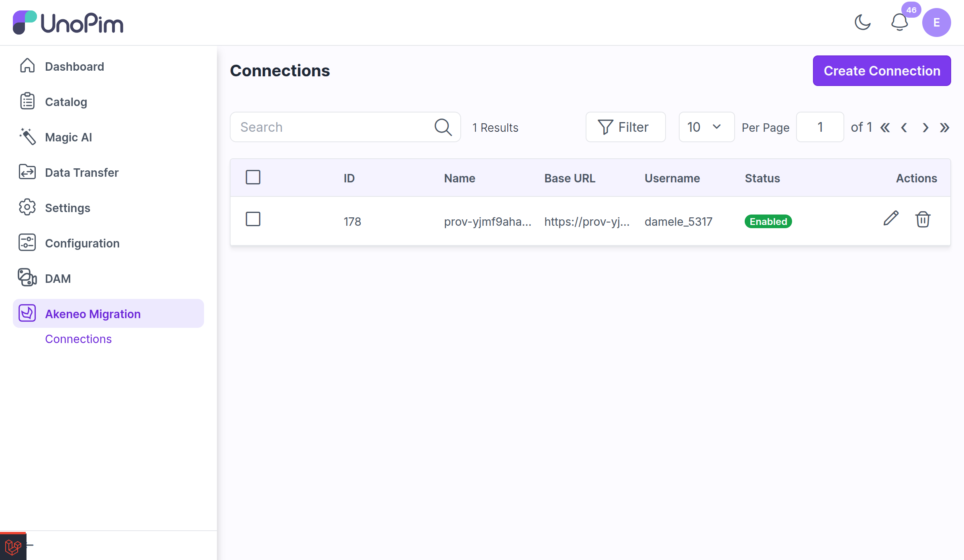Click the Catalog clipboard icon
Viewport: 964px width, 560px height.
[x=27, y=101]
